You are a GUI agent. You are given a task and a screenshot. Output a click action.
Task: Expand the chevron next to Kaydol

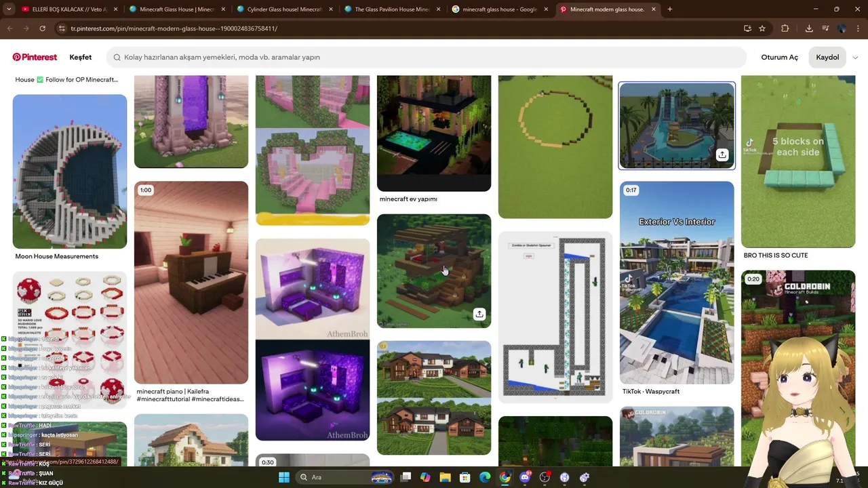(855, 58)
